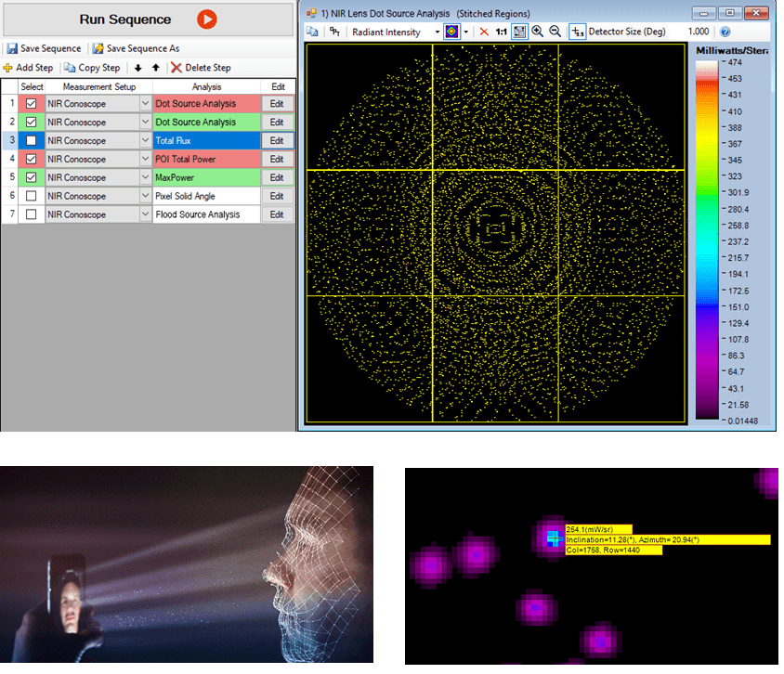Image resolution: width=784 pixels, height=674 pixels.
Task: Click the Save Sequence disk icon
Action: click(12, 48)
